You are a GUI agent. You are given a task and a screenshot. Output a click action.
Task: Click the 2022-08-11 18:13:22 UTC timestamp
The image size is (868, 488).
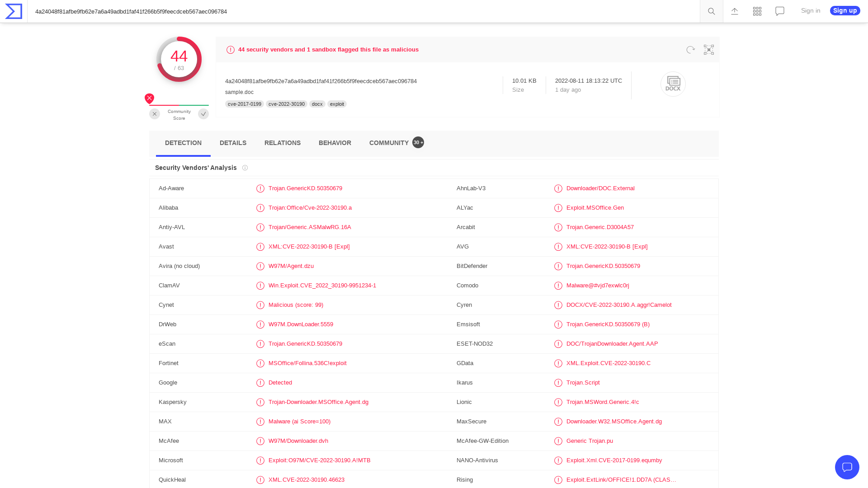point(589,81)
